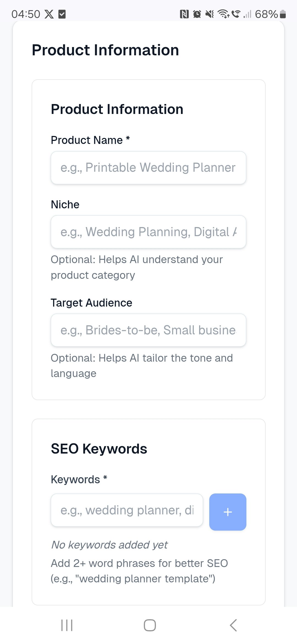The image size is (297, 644).
Task: Click into the Niche text field
Action: click(x=148, y=232)
